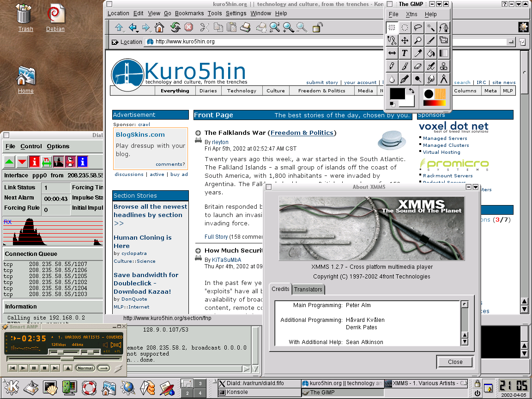Select the Blur/Convolve water drop tool
Image resolution: width=532 pixels, height=399 pixels.
pyautogui.click(x=392, y=79)
